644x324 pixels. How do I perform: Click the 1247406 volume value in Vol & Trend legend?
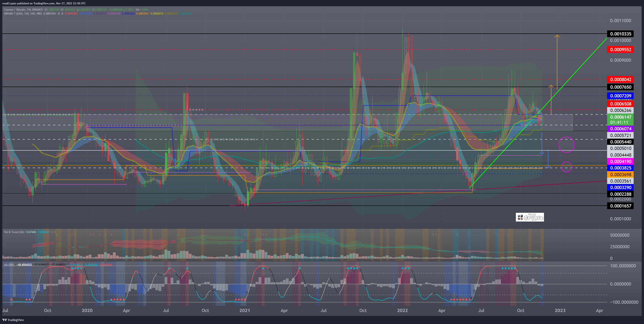tap(31, 232)
